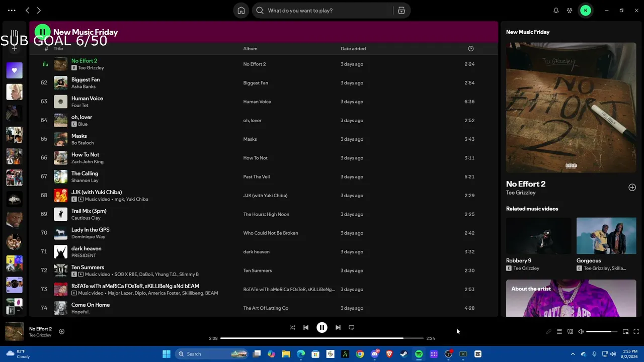This screenshot has width=644, height=362.
Task: Open the mini player
Action: [x=625, y=332]
